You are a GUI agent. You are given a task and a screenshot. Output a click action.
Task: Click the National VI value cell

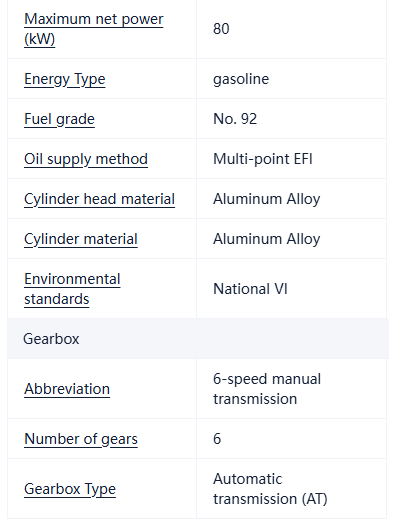[x=250, y=289]
